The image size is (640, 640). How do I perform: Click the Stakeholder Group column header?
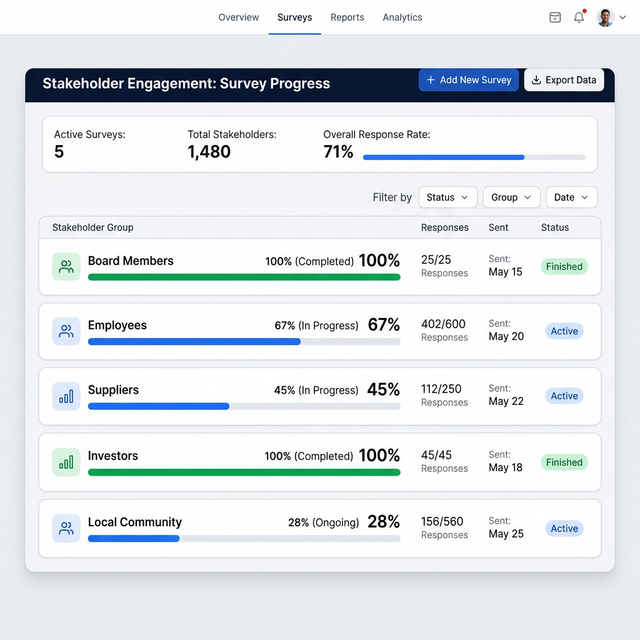pyautogui.click(x=93, y=227)
